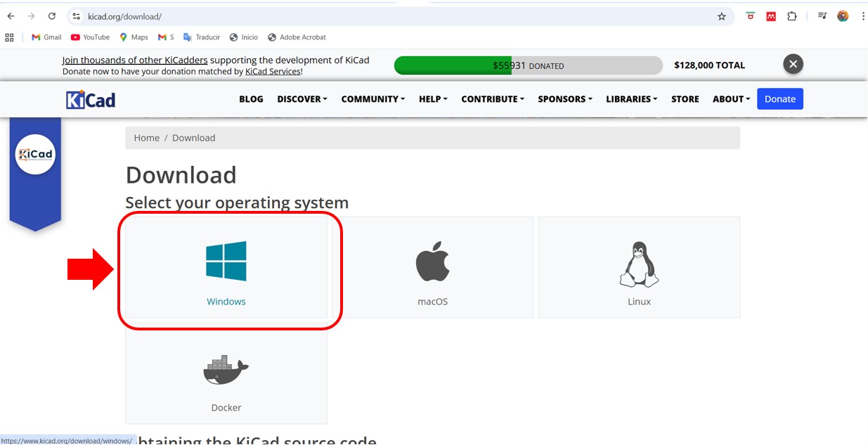This screenshot has width=868, height=445.
Task: Click the browser forward arrow
Action: (x=31, y=16)
